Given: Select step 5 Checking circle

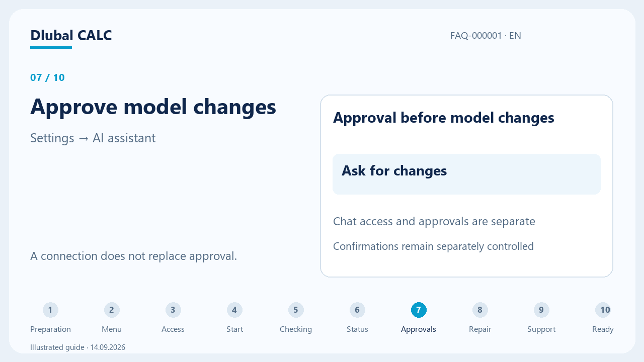Looking at the screenshot, I should click(296, 310).
